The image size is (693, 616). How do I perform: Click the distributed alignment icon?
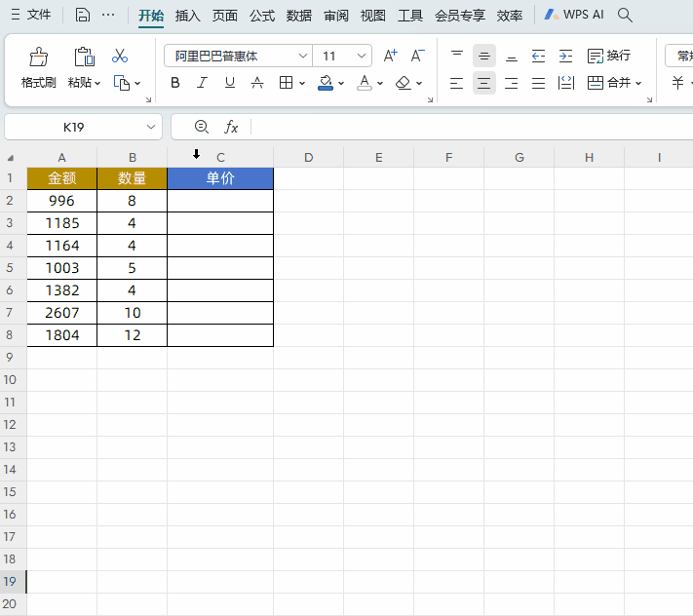coord(565,83)
